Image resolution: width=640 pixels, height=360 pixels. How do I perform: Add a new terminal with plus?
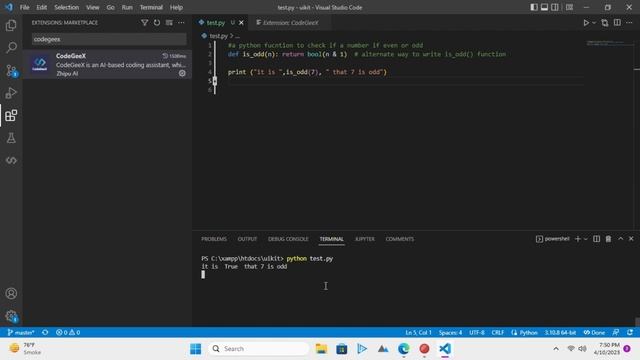[578, 239]
